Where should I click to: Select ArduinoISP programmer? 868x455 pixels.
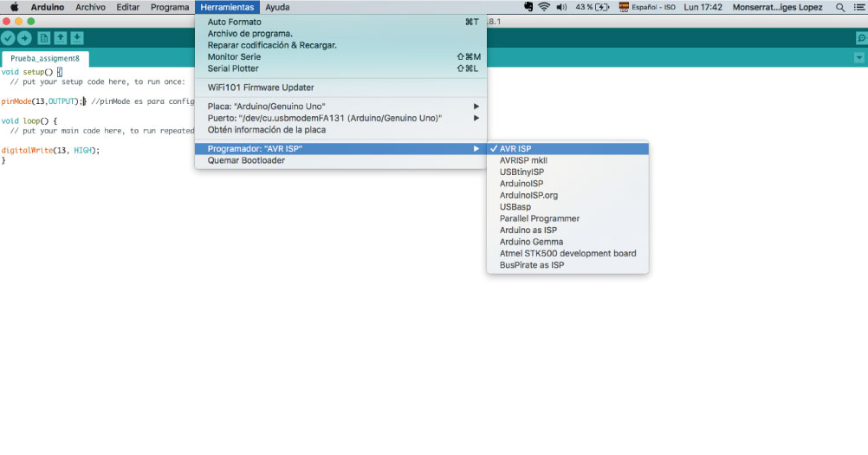click(x=567, y=183)
